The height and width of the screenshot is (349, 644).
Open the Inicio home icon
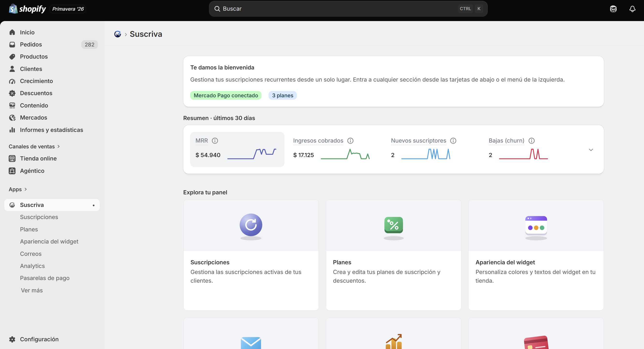(x=12, y=32)
